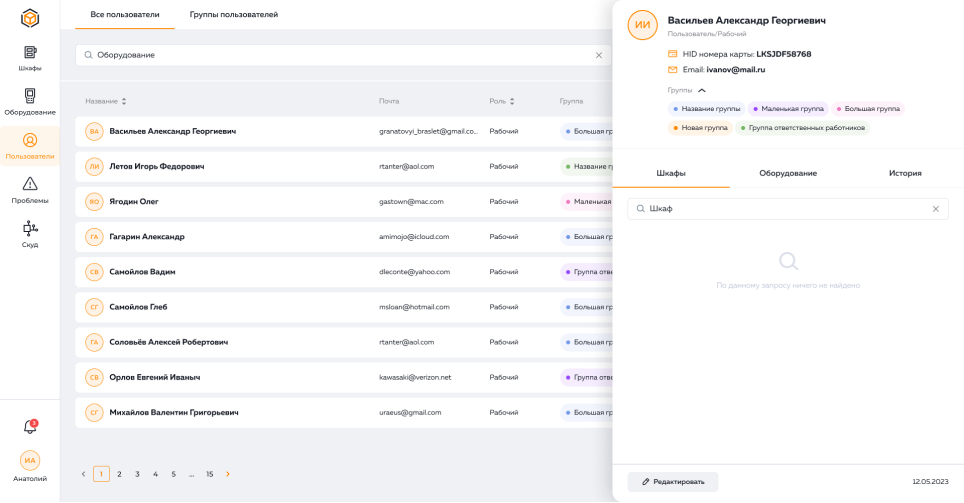The image size is (964, 503).
Task: Clear the Шкаф search in panel
Action: tap(935, 209)
